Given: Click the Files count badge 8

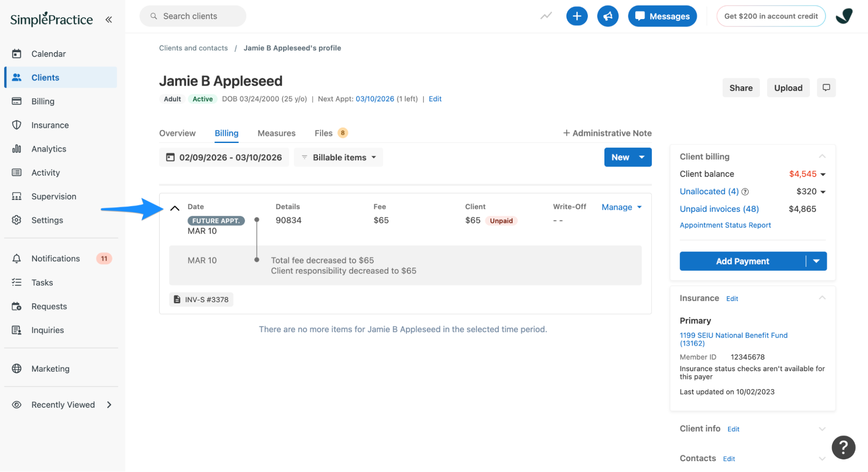Looking at the screenshot, I should click(x=343, y=133).
